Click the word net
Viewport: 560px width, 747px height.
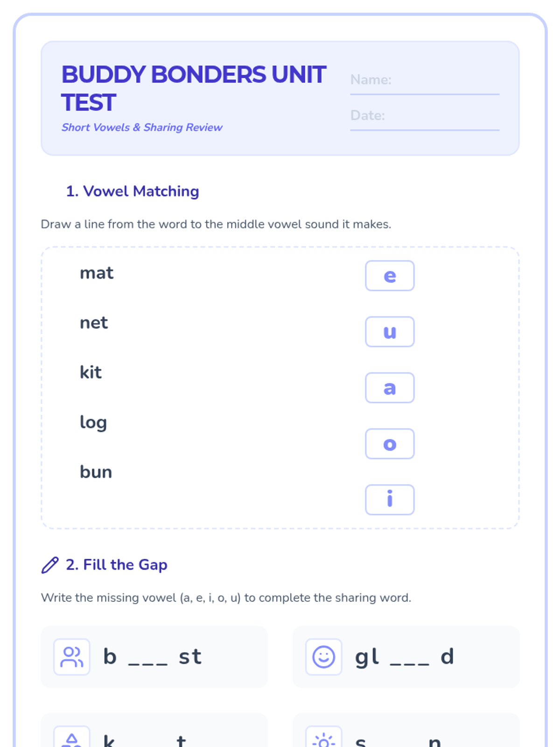pos(94,323)
